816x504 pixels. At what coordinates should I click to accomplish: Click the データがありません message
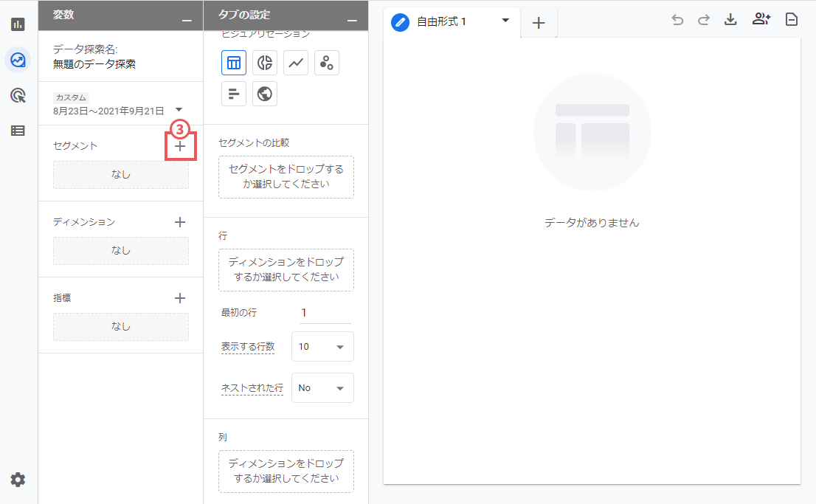pos(592,223)
